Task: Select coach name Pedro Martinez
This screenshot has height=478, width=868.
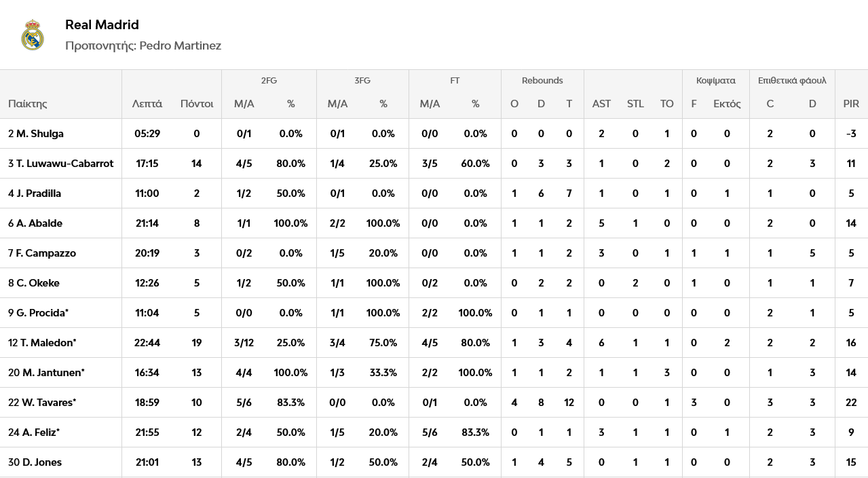Action: (x=181, y=45)
